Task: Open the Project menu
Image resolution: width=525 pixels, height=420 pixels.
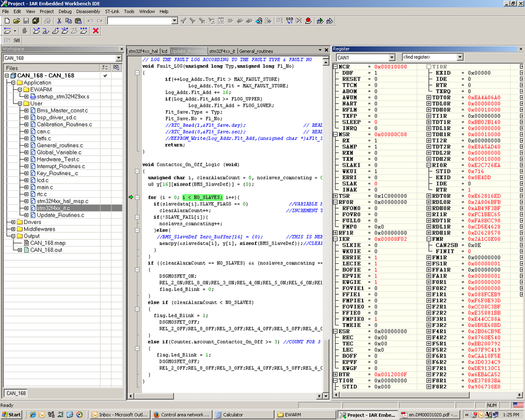Action: click(47, 12)
